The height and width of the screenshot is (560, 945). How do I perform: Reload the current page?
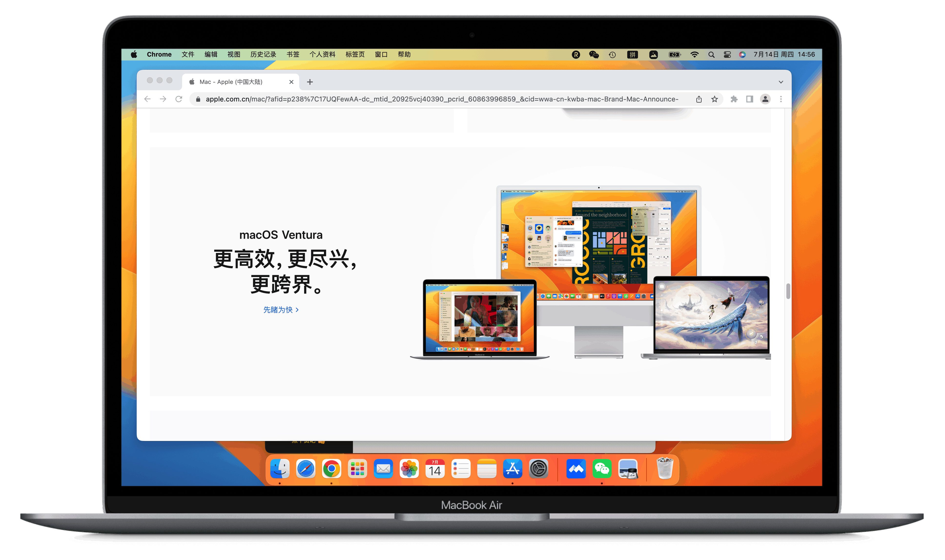(179, 99)
